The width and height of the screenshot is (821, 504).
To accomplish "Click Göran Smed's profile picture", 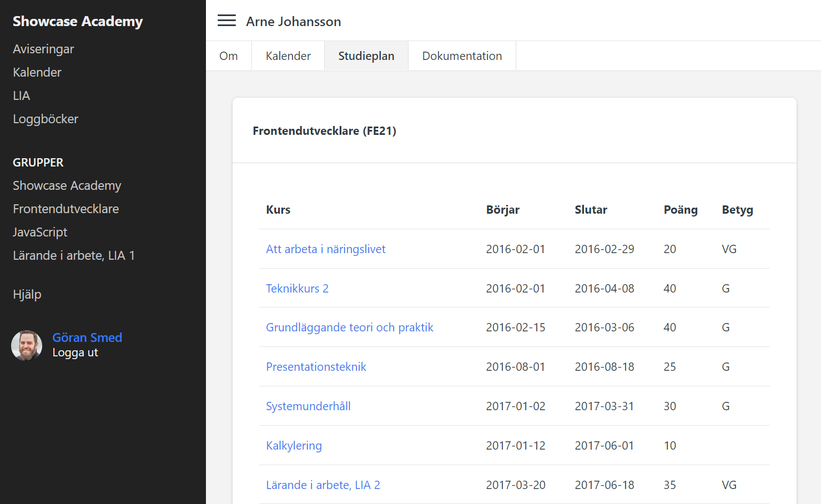I will coord(27,345).
